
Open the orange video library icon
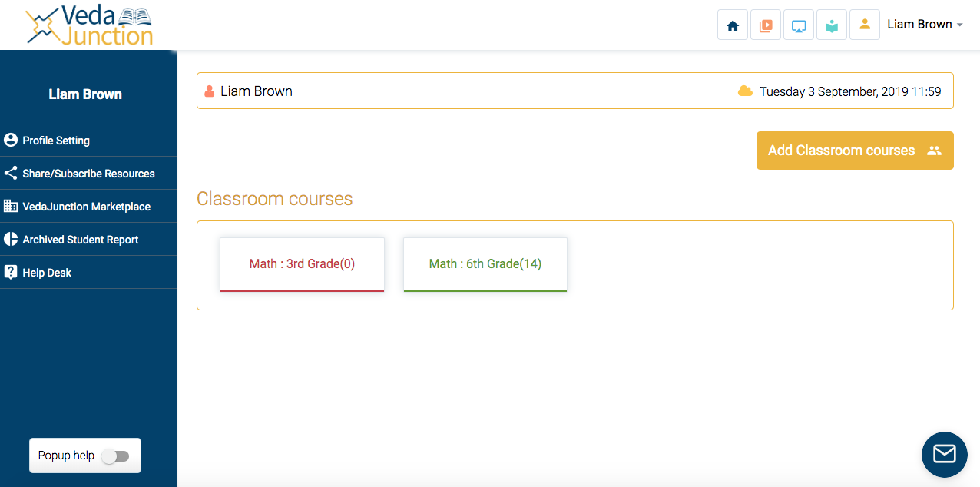tap(766, 25)
